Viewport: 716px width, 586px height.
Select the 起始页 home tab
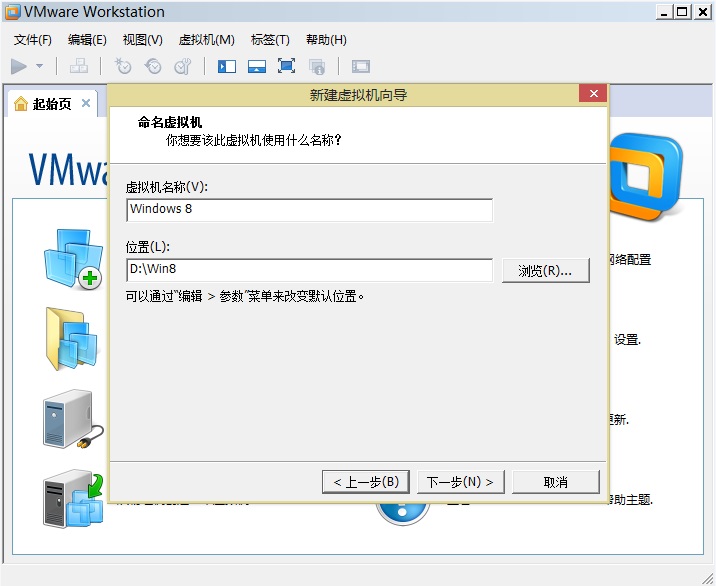(52, 104)
